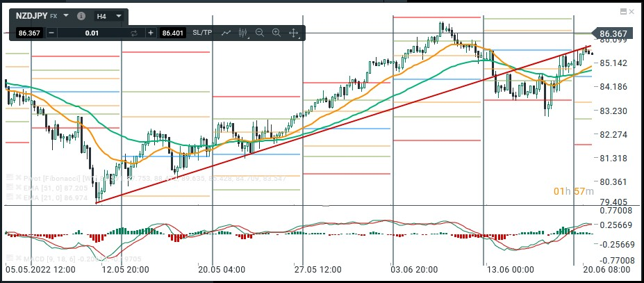
Task: Click the swap arrows icon beside volume
Action: tap(134, 33)
